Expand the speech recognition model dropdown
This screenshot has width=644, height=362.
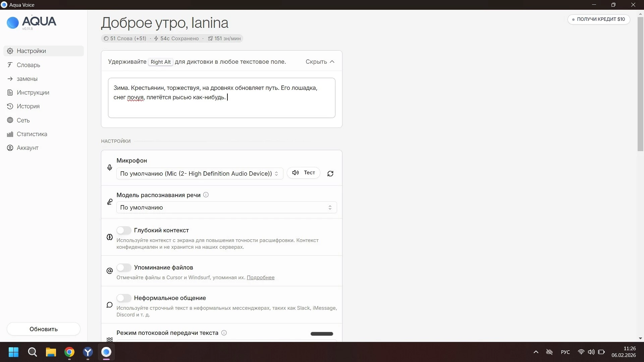(x=226, y=207)
